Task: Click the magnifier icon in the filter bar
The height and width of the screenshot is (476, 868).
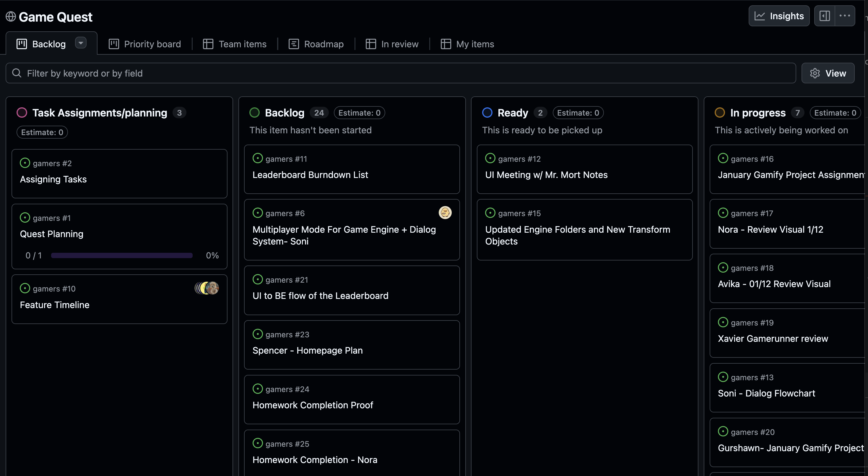Action: tap(17, 73)
